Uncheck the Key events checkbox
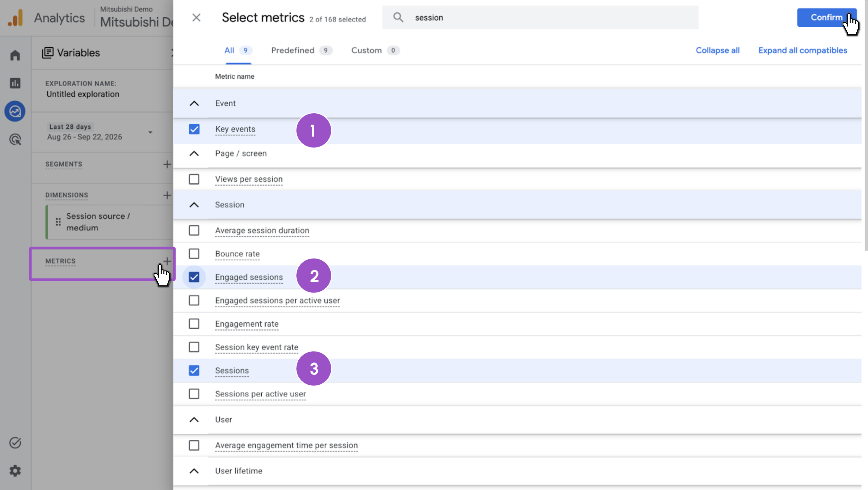Image resolution: width=868 pixels, height=490 pixels. [x=194, y=129]
